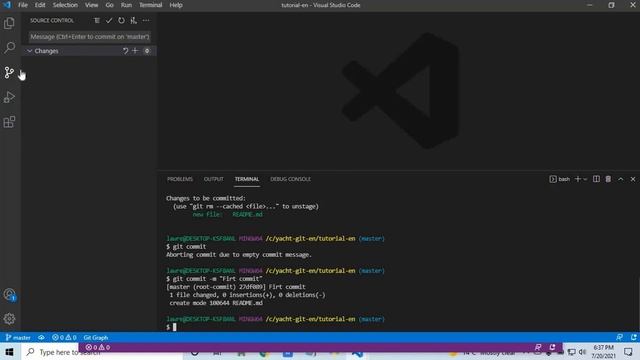Viewport: 640px width, 360px height.
Task: Click volume icon in system tray
Action: tap(582, 352)
